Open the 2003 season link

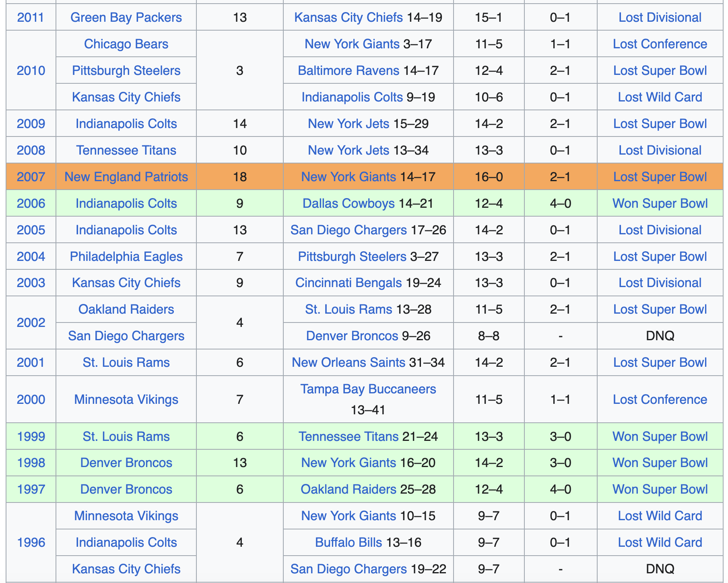click(x=31, y=283)
